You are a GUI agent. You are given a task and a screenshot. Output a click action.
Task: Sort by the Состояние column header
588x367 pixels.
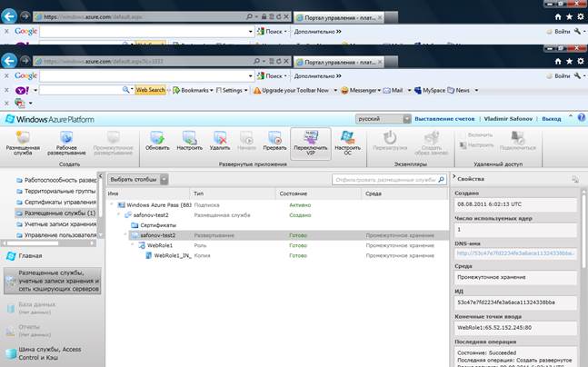point(319,193)
